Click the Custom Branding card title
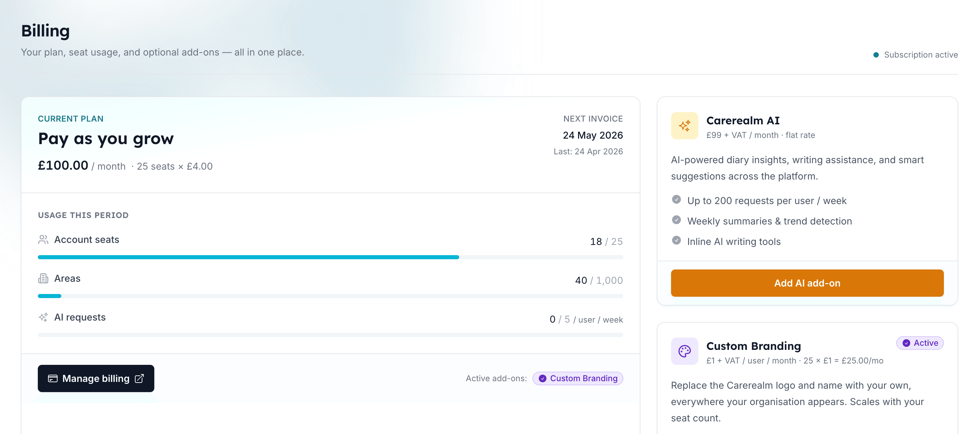980x434 pixels. click(x=753, y=346)
